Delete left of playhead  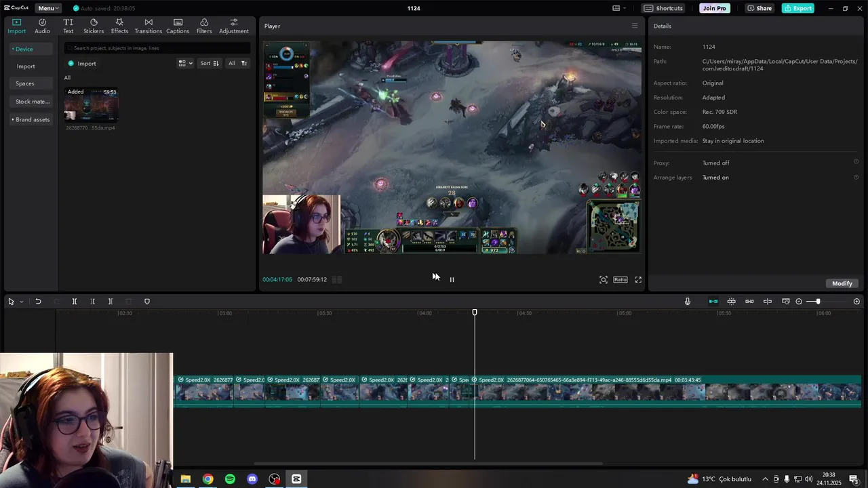point(93,302)
